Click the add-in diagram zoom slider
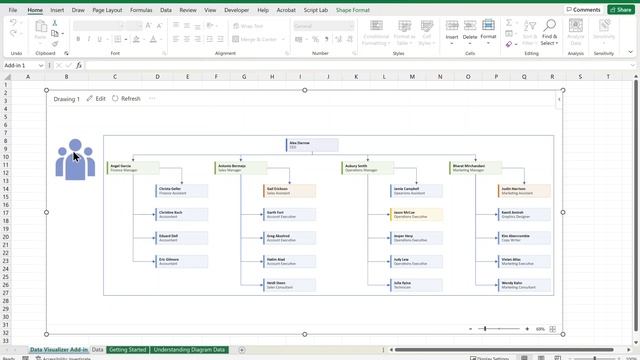This screenshot has width=640, height=360. [x=499, y=329]
